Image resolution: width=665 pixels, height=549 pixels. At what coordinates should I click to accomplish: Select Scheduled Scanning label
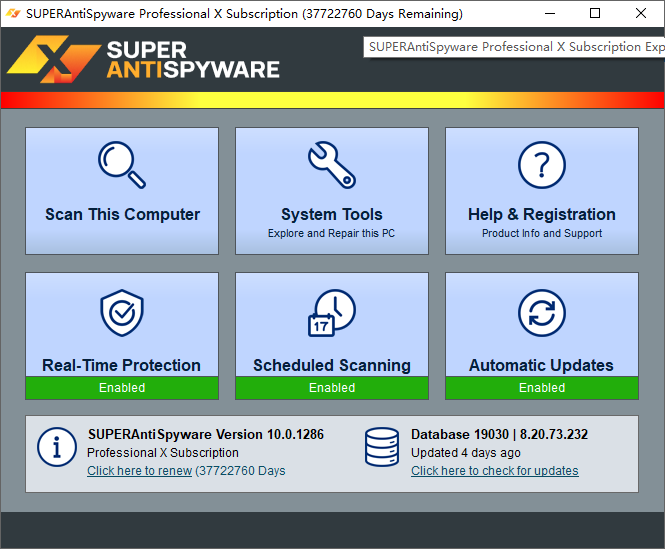(x=332, y=365)
